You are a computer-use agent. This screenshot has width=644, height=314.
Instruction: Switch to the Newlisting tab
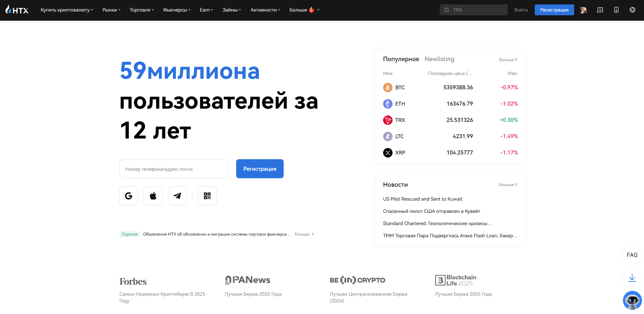[x=439, y=59]
